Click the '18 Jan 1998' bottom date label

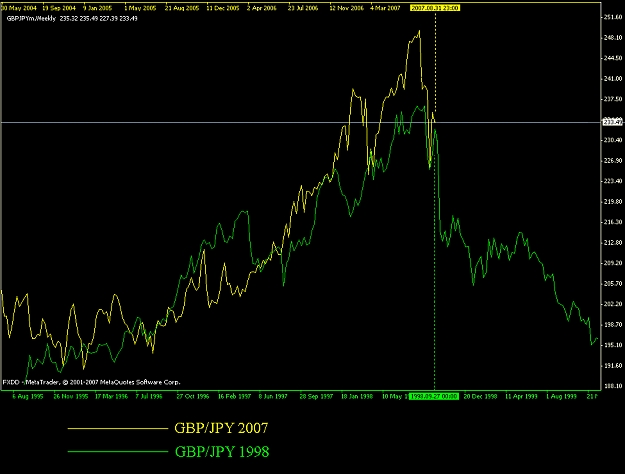point(357,396)
